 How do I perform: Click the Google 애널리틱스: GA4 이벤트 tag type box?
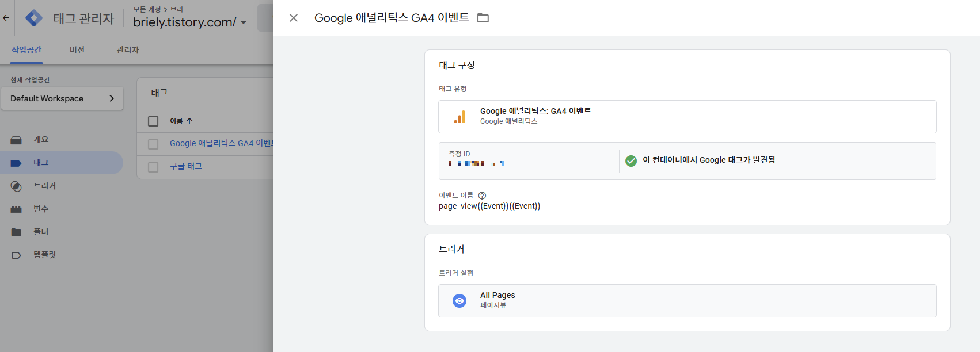point(687,117)
